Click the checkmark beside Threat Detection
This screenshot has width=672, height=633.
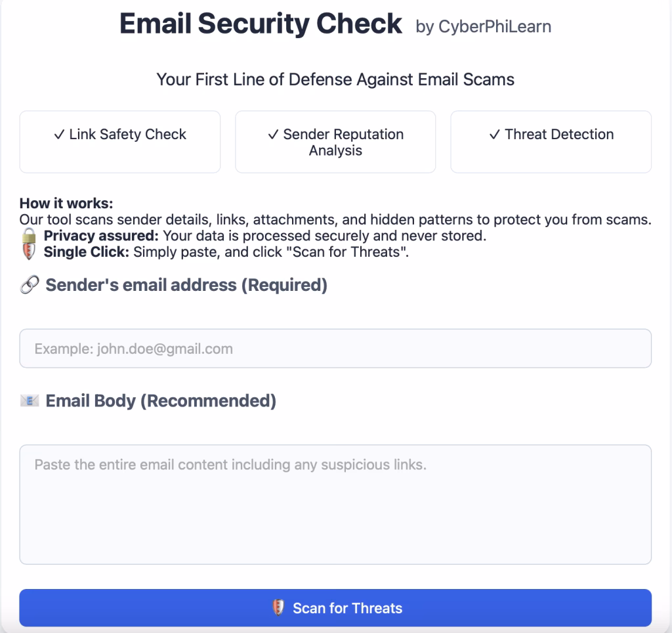(495, 135)
